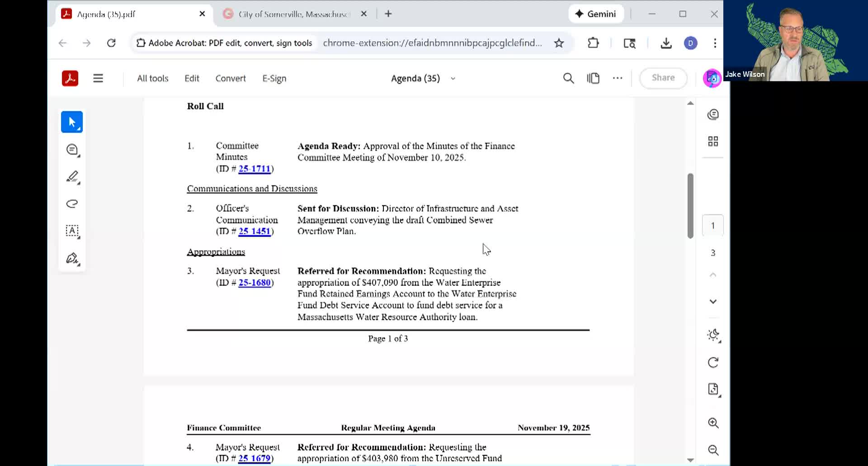This screenshot has width=868, height=466.
Task: Select the arrow selection tool
Action: pos(72,122)
